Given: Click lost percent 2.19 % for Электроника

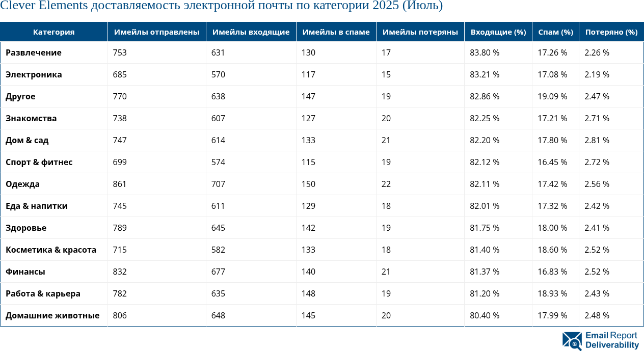Looking at the screenshot, I should [x=597, y=74].
